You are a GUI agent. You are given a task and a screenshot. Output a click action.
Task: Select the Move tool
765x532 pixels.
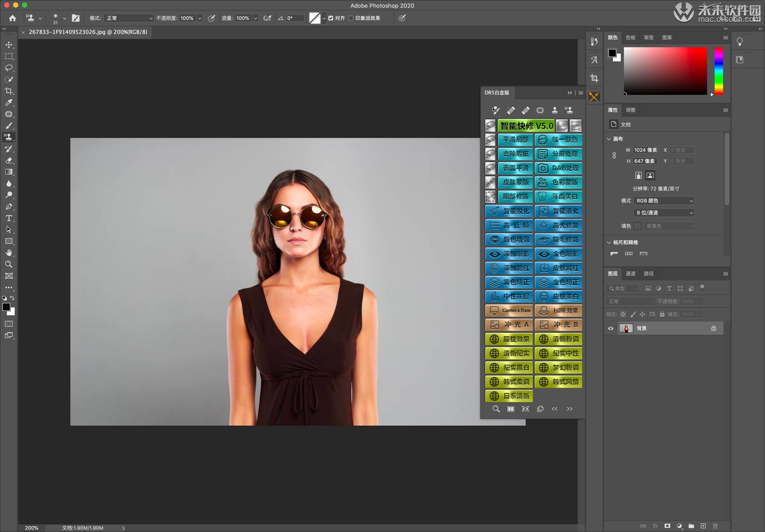coord(9,45)
